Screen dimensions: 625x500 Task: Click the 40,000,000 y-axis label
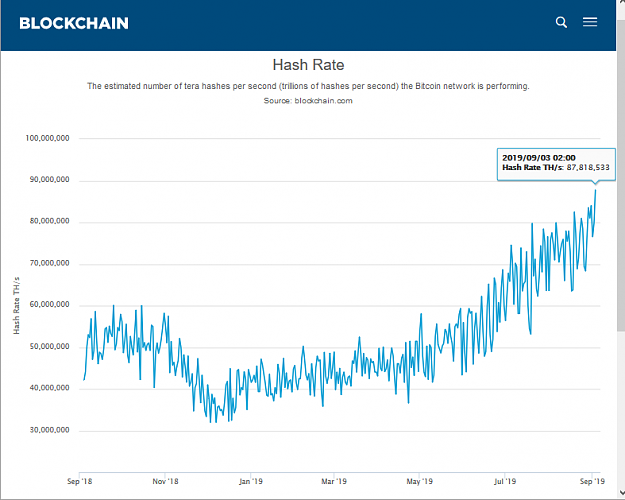[49, 388]
